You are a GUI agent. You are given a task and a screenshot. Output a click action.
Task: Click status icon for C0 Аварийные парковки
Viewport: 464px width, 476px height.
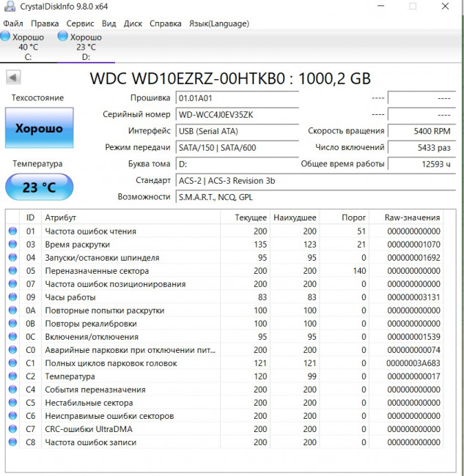click(x=12, y=350)
